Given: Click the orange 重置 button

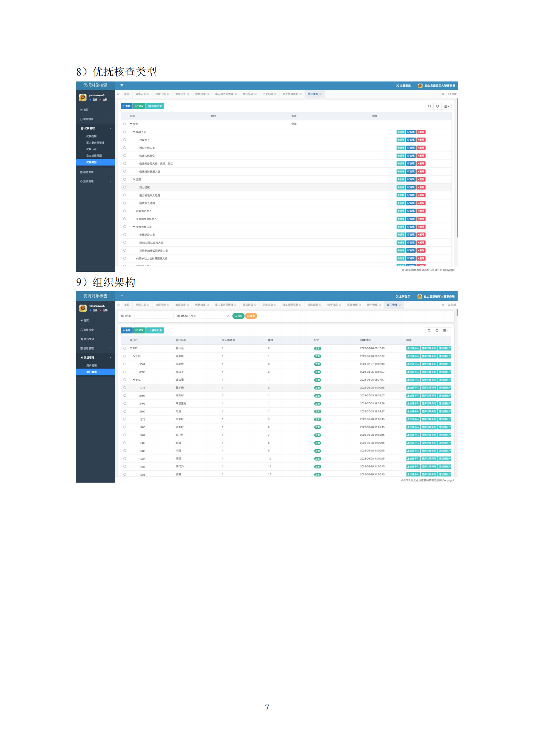Looking at the screenshot, I should pos(251,316).
